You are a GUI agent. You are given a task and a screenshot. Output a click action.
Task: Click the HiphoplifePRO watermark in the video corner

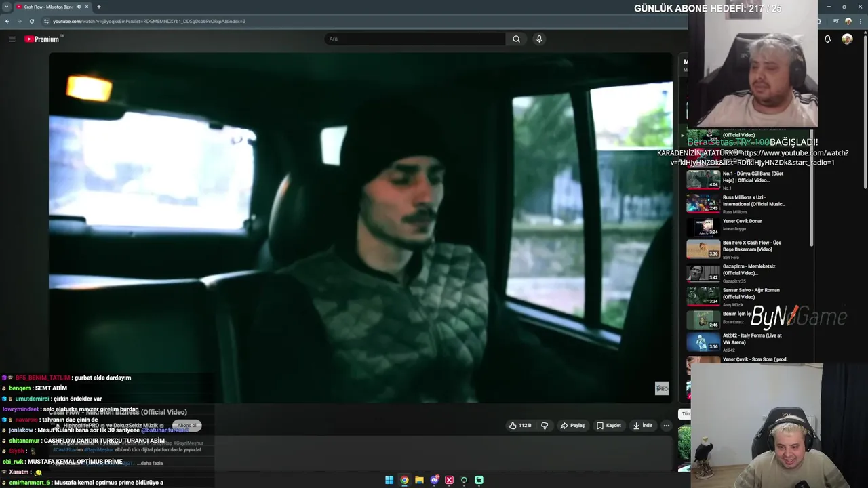point(662,388)
